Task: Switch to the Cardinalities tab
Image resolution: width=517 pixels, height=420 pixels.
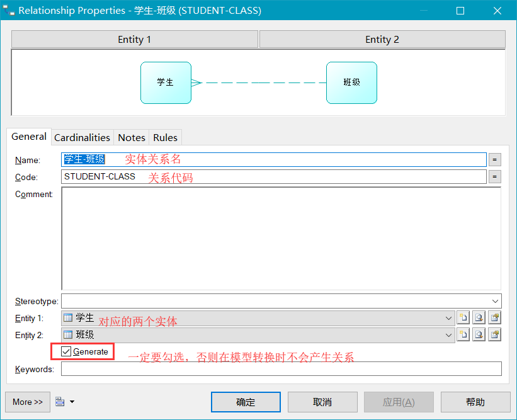Action: 82,137
